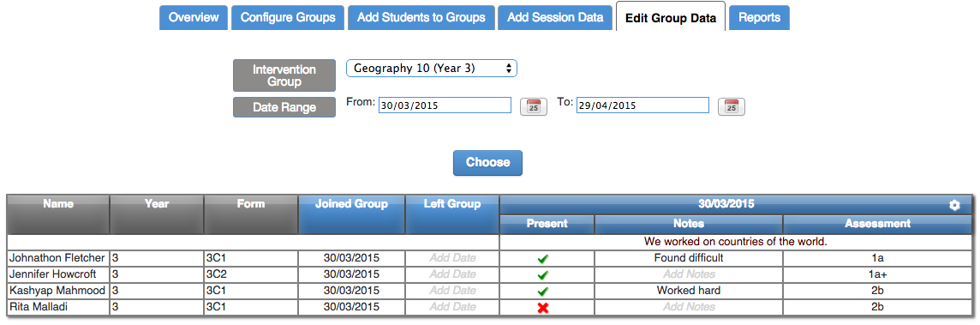Open the Configure Groups tab

[288, 17]
